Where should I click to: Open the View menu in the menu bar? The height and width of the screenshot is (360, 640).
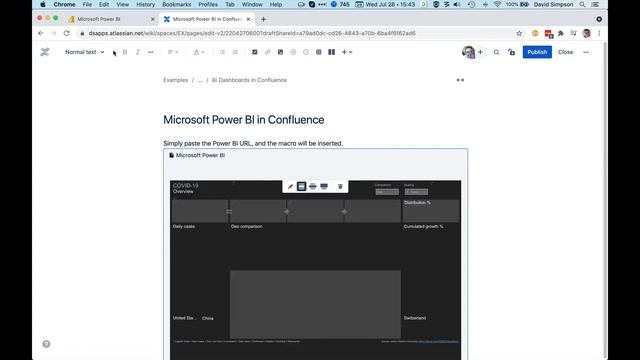click(122, 4)
